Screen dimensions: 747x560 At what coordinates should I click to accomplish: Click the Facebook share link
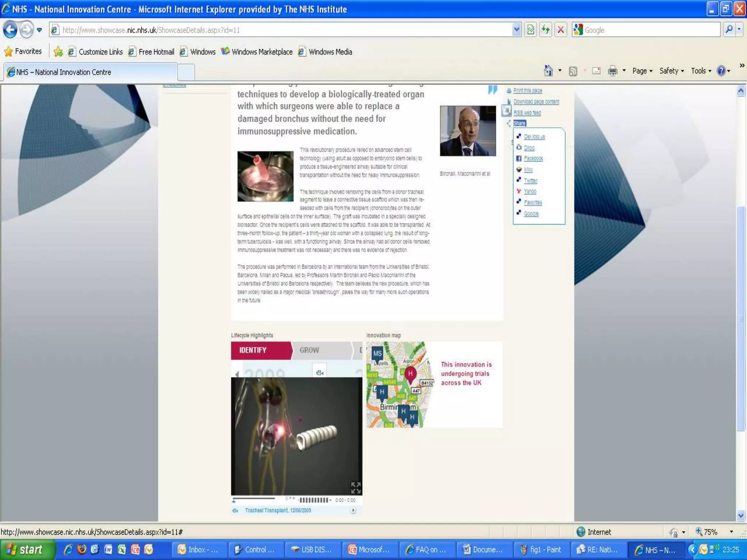[x=533, y=158]
